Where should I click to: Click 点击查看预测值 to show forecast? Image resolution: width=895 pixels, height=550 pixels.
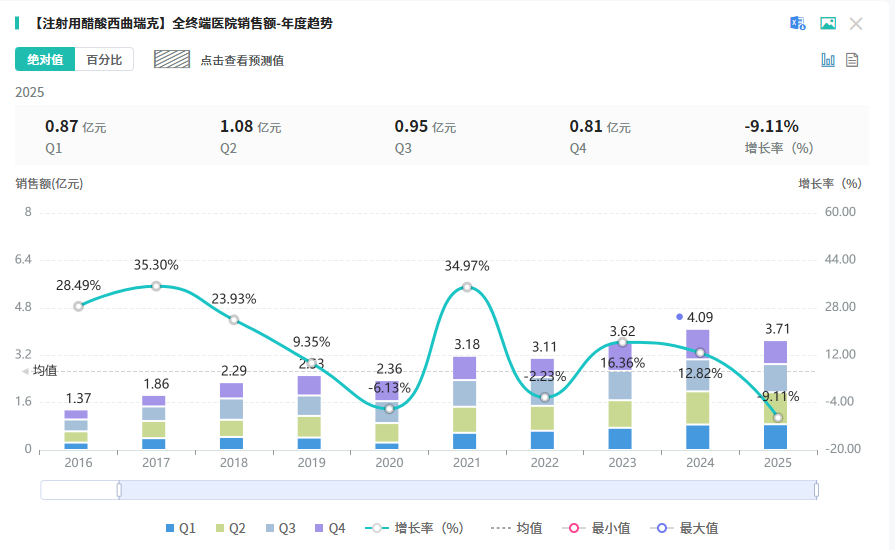tap(242, 60)
